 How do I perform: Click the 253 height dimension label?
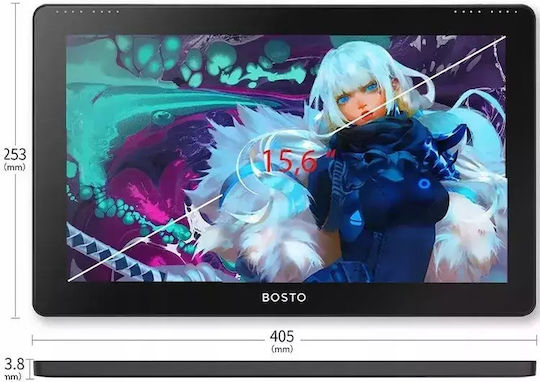[15, 154]
